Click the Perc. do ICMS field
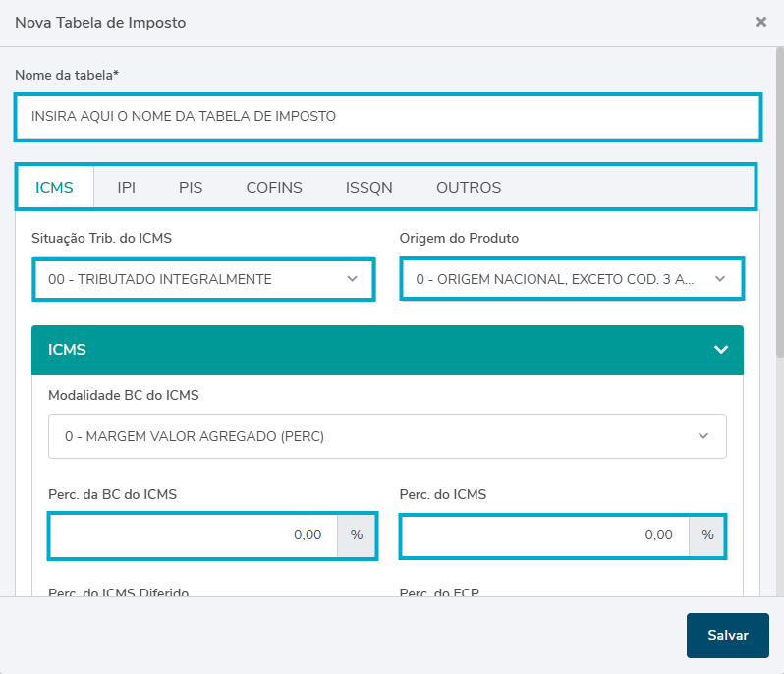This screenshot has height=674, width=784. (x=544, y=535)
